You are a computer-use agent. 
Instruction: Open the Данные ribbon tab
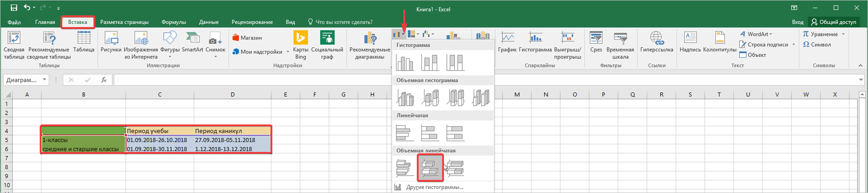209,22
